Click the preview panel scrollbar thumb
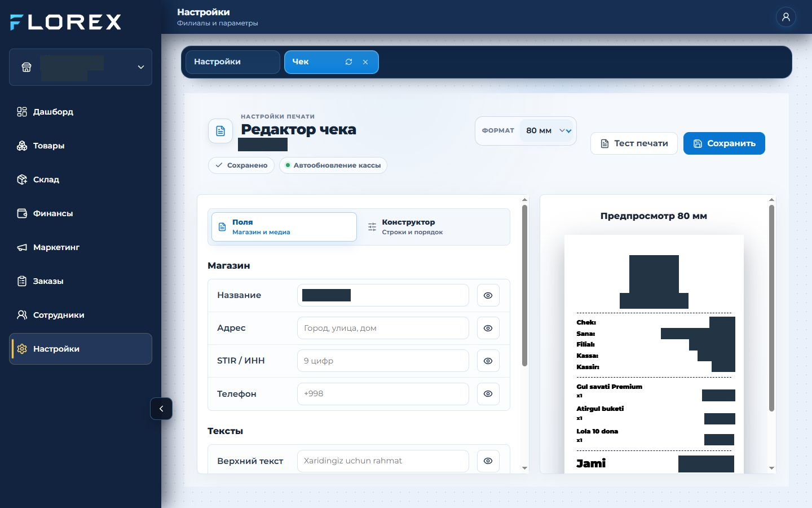The height and width of the screenshot is (508, 812). tap(771, 308)
